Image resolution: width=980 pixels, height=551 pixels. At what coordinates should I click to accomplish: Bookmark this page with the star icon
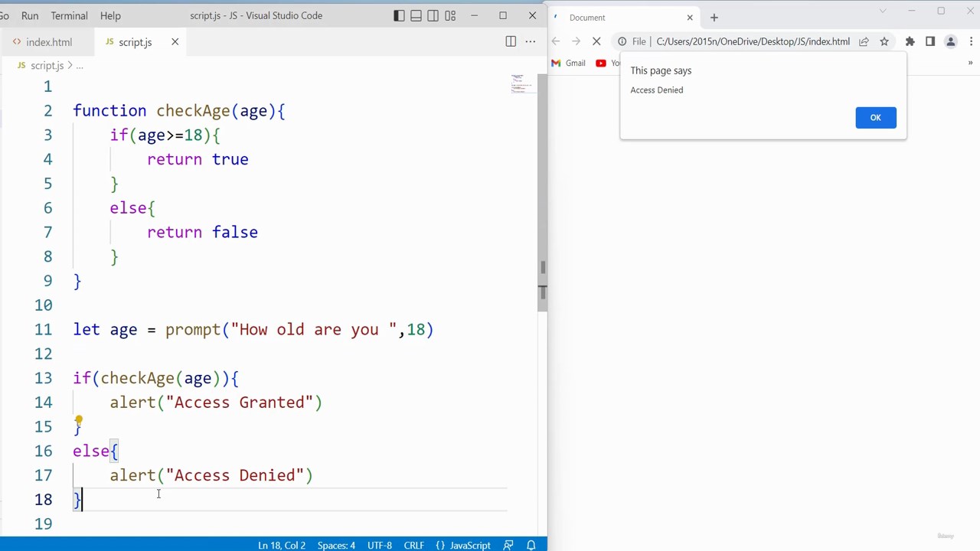pos(884,41)
